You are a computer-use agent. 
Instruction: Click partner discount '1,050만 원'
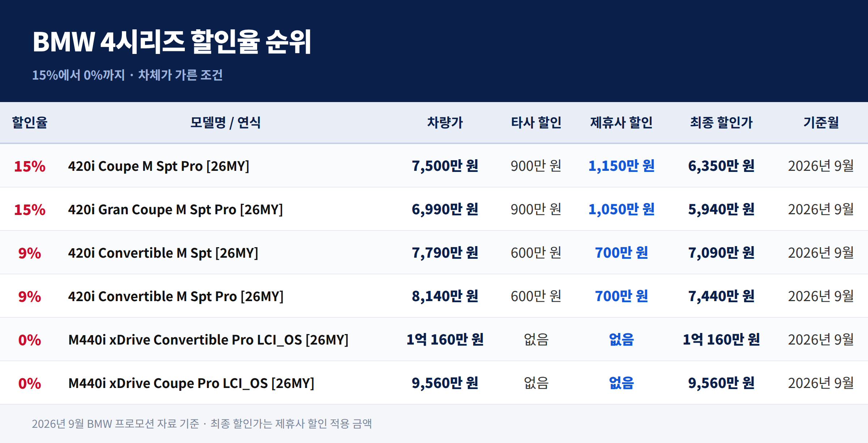[621, 209]
